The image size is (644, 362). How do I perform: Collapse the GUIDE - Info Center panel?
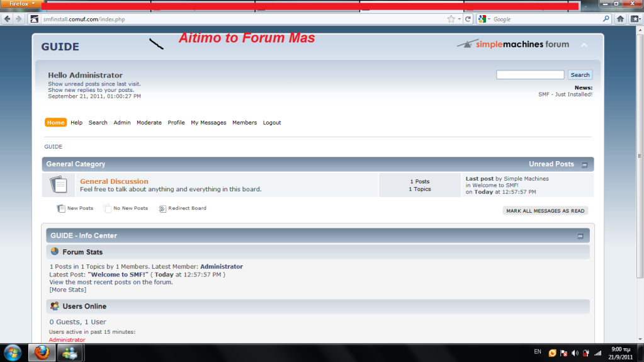pyautogui.click(x=580, y=236)
